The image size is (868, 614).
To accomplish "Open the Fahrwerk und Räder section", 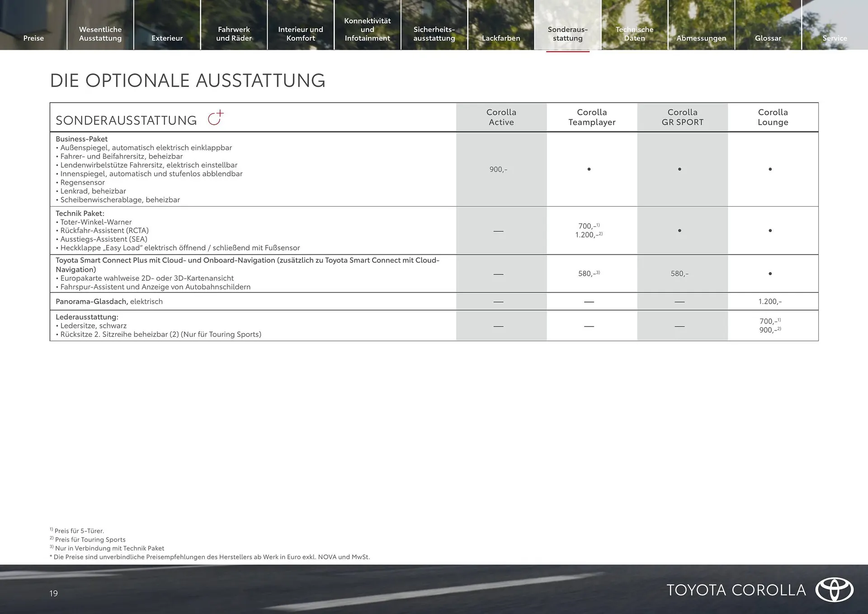I will point(234,33).
